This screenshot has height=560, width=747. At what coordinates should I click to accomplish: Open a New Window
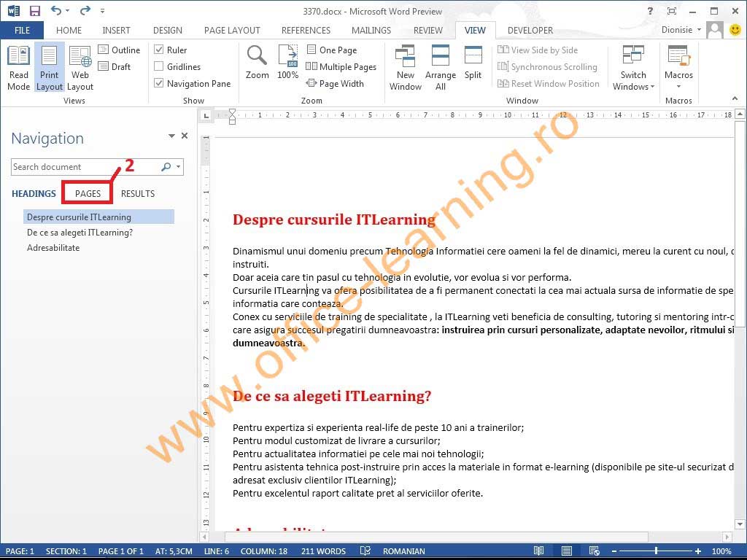point(406,68)
